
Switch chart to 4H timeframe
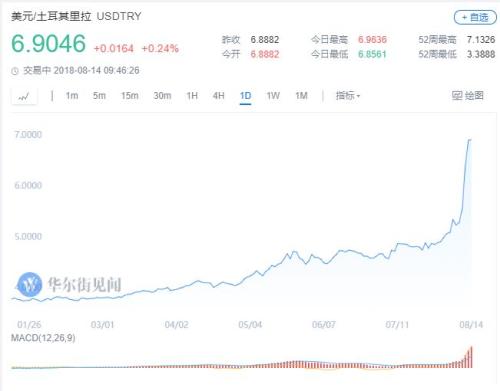click(218, 96)
